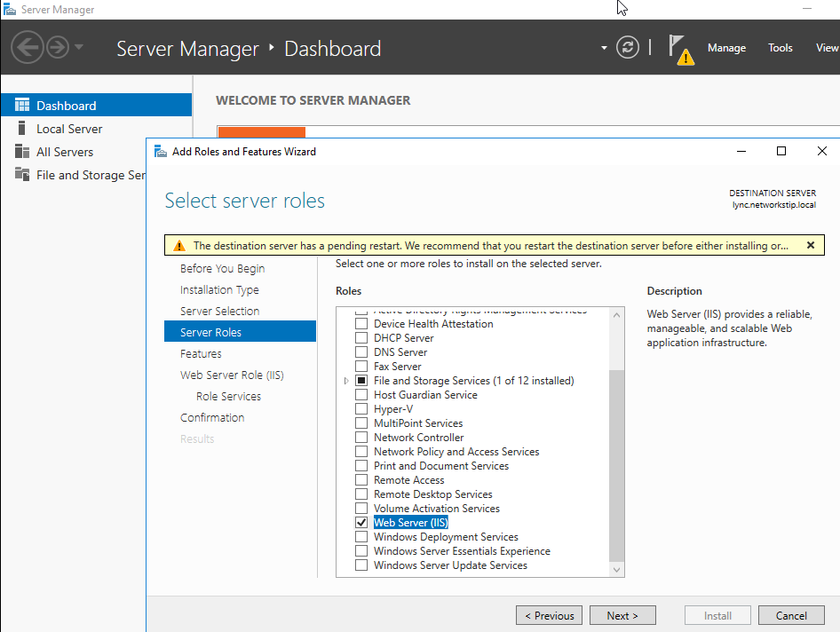Viewport: 840px width, 632px height.
Task: Select Dashboard in the left pane
Action: (97, 105)
